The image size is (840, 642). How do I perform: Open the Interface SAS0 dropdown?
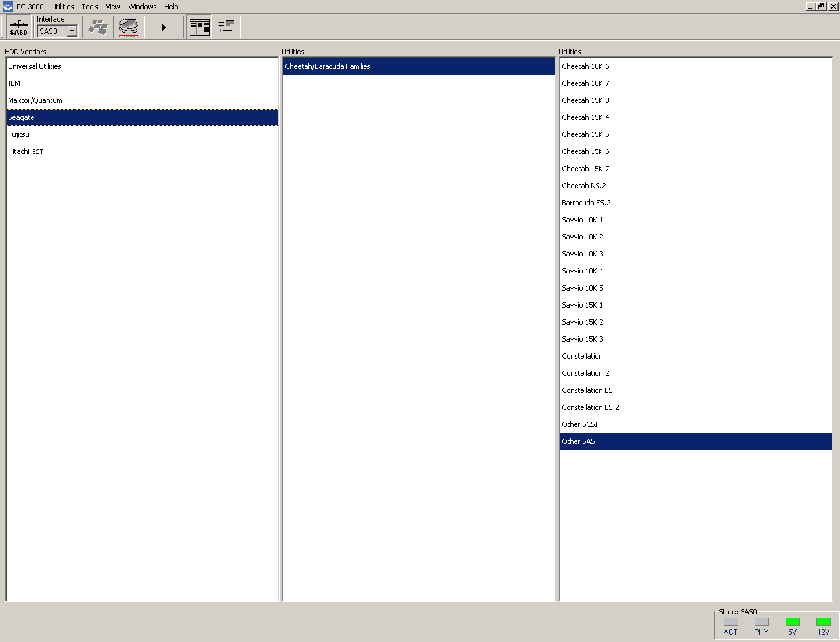pos(72,31)
